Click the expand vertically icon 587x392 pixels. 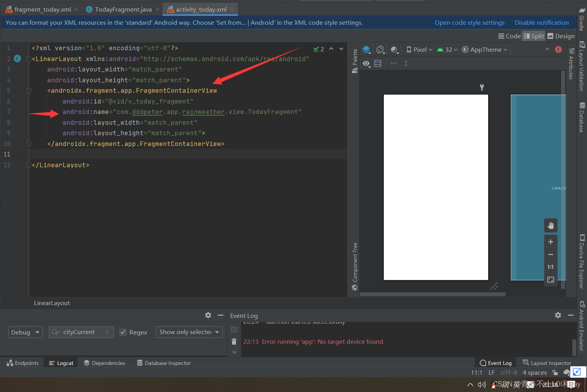point(406,63)
